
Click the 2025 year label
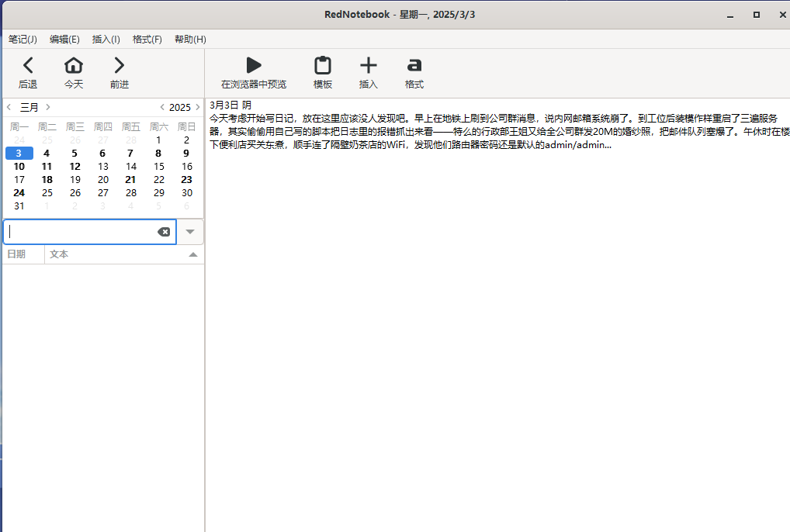click(x=180, y=107)
